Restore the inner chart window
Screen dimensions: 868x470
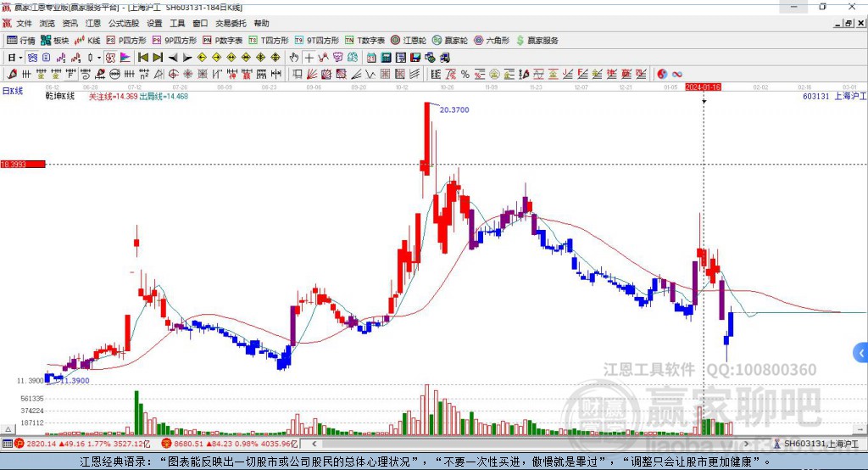tap(849, 23)
